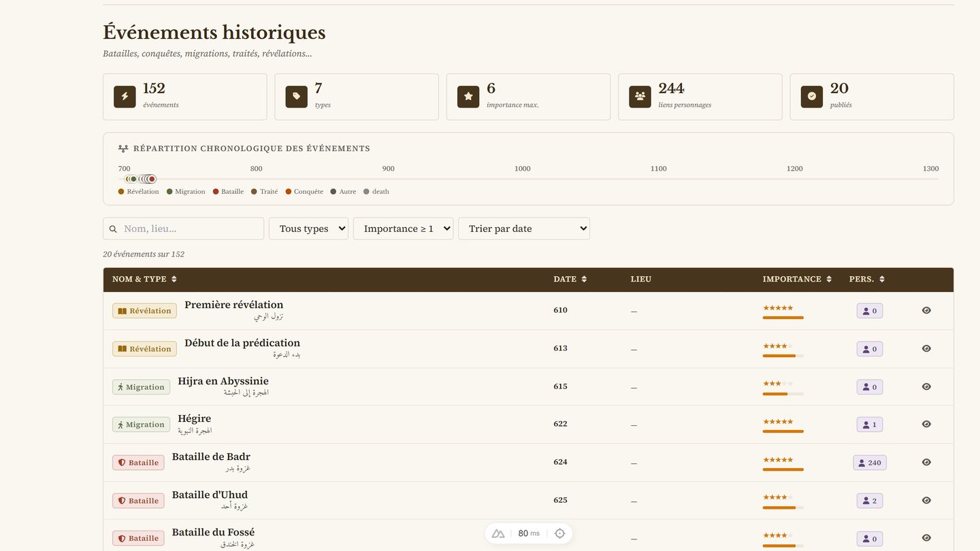Viewport: 980px width, 551px height.
Task: Click the chronological distribution header icon
Action: [x=123, y=148]
